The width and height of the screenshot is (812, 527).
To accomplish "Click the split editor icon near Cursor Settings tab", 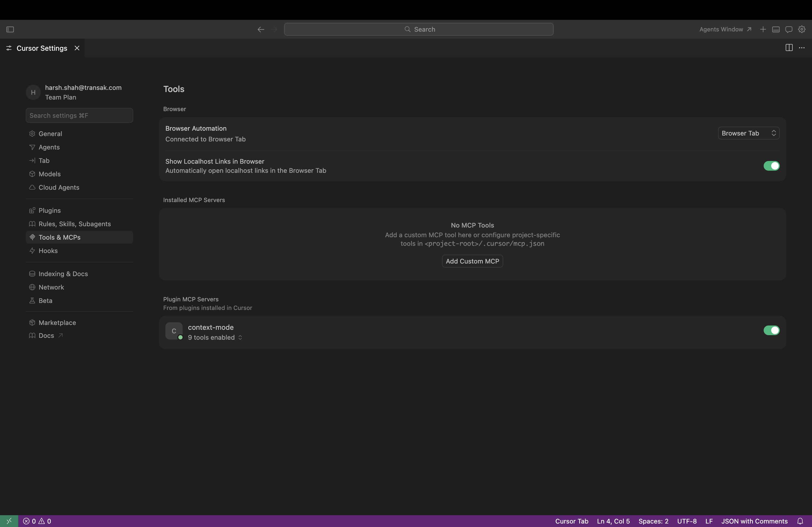I will click(789, 48).
